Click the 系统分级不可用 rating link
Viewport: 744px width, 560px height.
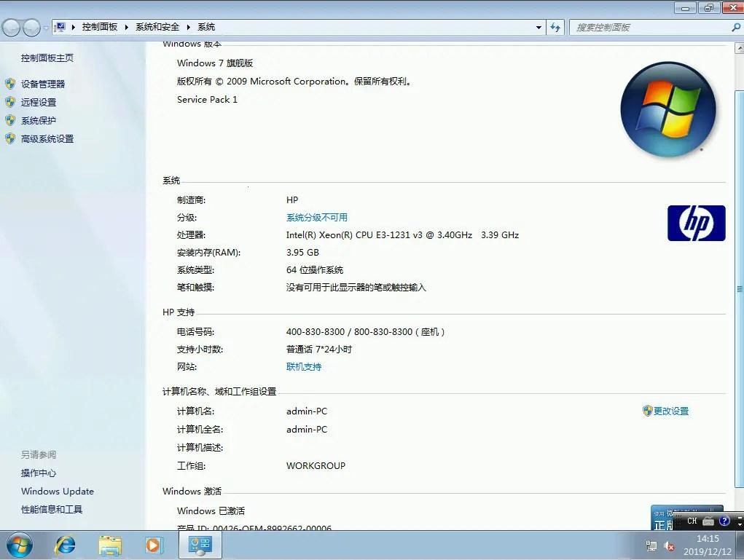[x=316, y=217]
